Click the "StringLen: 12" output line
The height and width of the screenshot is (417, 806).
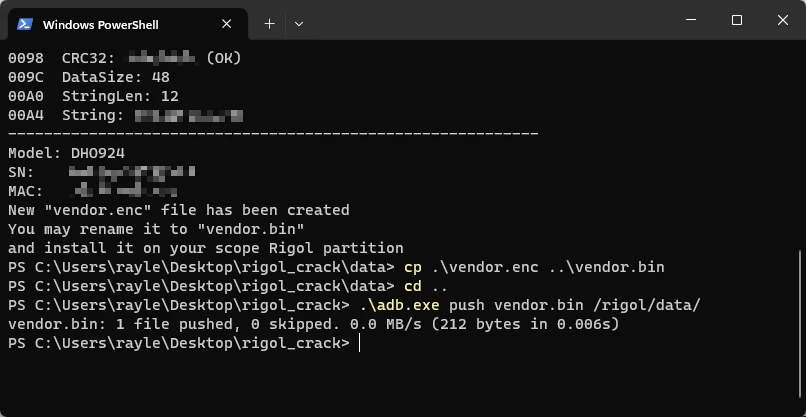tap(93, 96)
